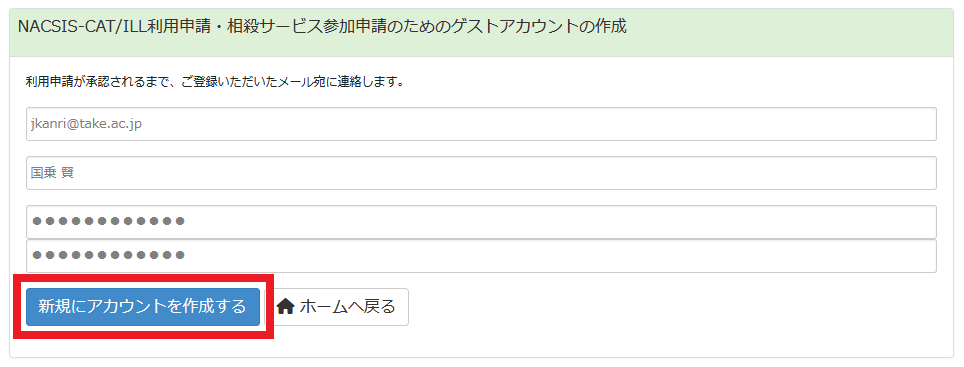This screenshot has height=367, width=964.
Task: Select the name field containing 国乗 賢
Action: (x=481, y=173)
